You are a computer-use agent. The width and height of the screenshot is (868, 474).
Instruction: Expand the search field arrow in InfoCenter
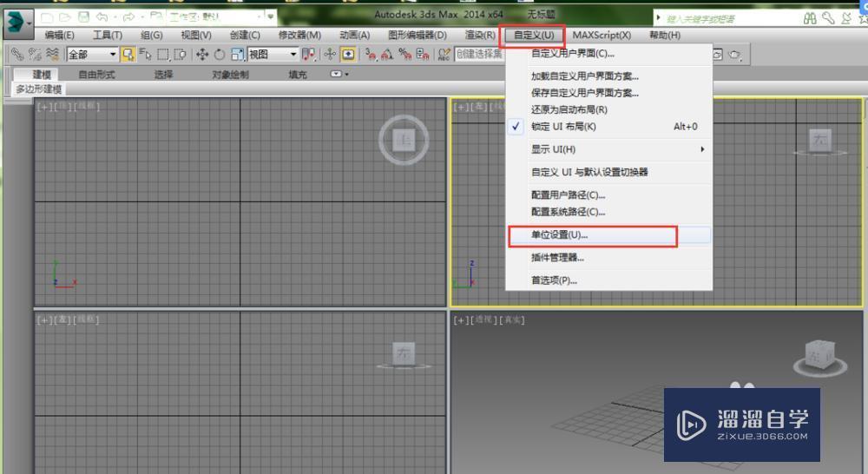pos(658,17)
